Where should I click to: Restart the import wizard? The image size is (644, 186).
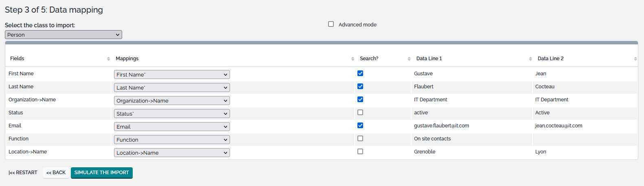[x=23, y=173]
